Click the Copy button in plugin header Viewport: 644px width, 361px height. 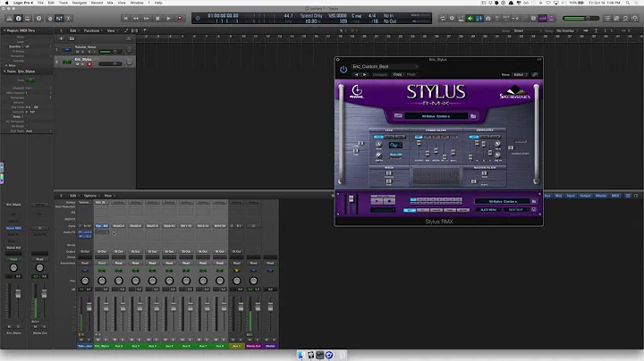(x=397, y=75)
